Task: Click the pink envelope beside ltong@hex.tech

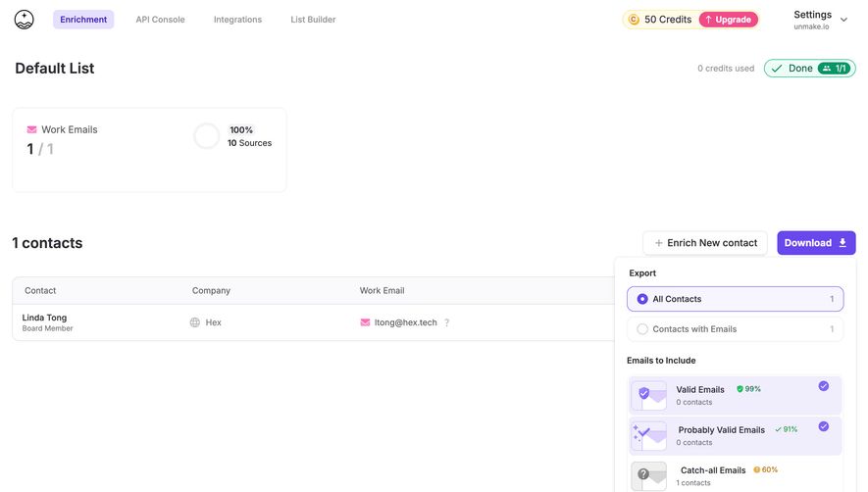Action: click(x=365, y=322)
